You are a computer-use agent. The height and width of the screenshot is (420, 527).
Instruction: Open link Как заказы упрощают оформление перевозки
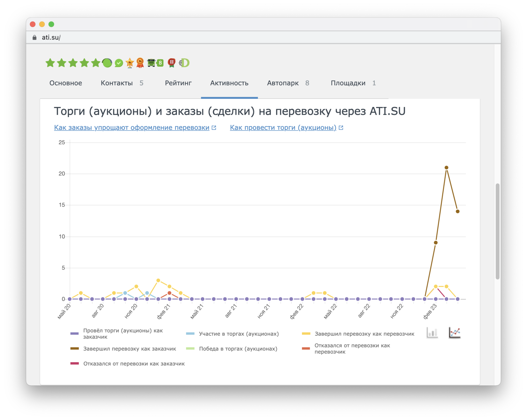click(132, 128)
